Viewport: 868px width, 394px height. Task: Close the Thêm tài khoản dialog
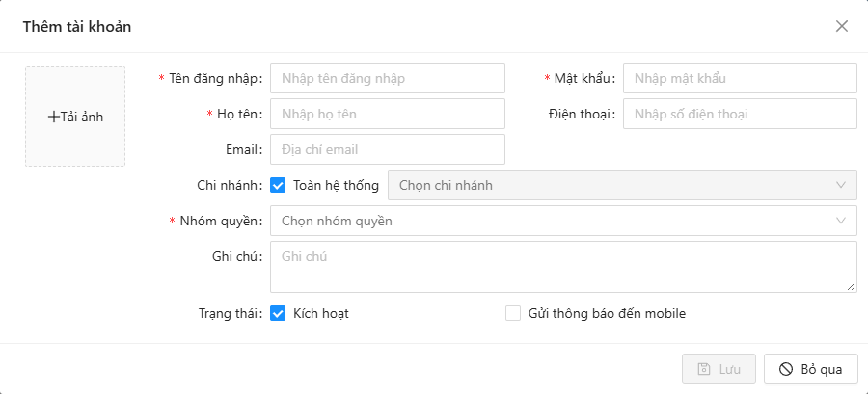(x=841, y=26)
